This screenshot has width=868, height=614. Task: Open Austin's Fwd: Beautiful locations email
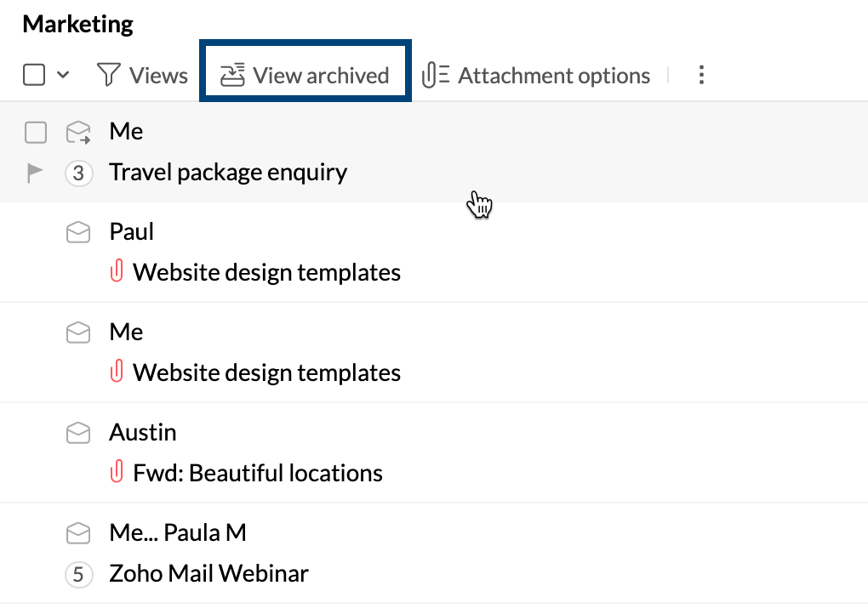coord(257,473)
